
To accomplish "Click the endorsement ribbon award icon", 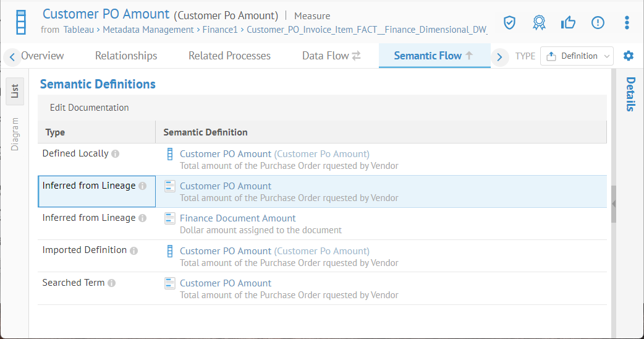I will tap(539, 23).
